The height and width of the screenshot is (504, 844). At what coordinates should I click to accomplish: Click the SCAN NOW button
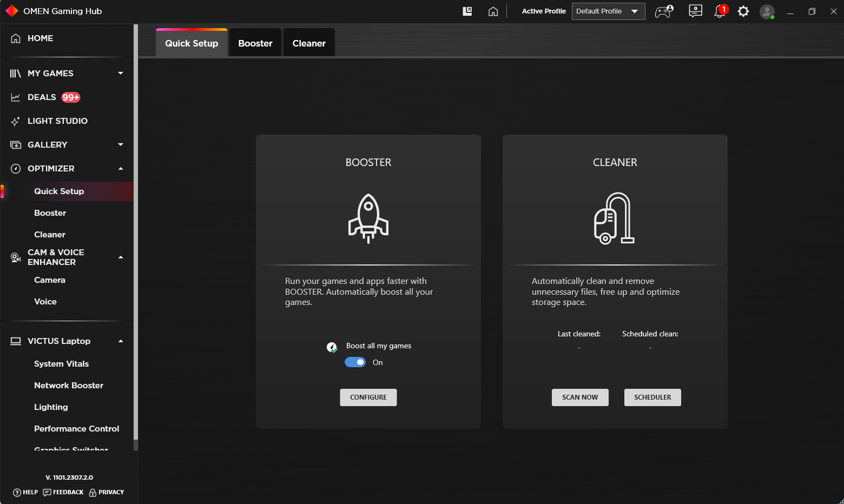point(580,397)
